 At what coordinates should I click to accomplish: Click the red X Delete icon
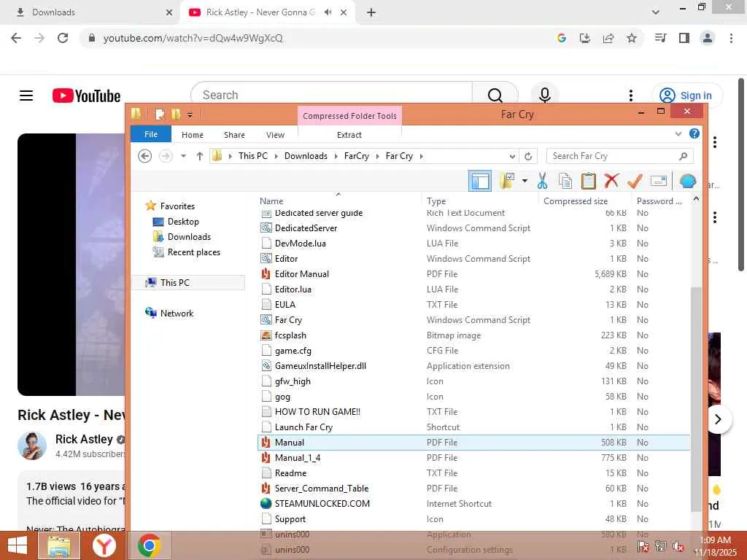[611, 181]
